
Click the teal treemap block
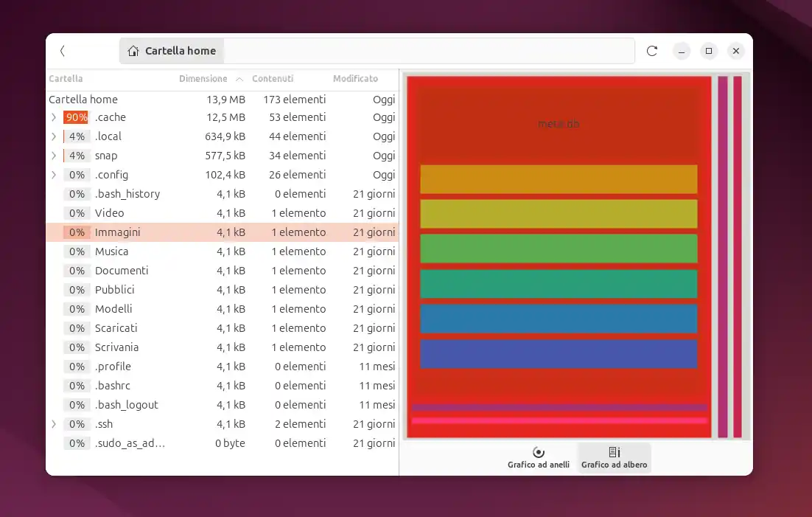[x=559, y=284]
